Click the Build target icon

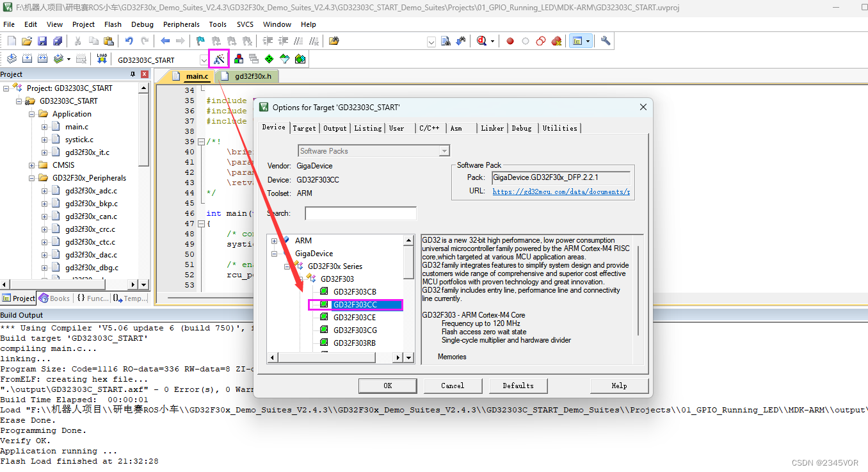click(x=27, y=59)
